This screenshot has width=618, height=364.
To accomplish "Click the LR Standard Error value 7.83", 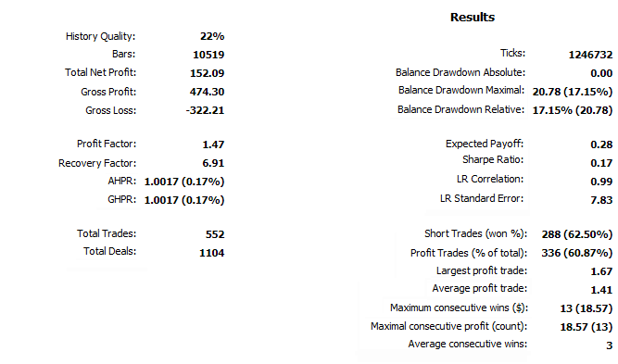I will [x=601, y=200].
